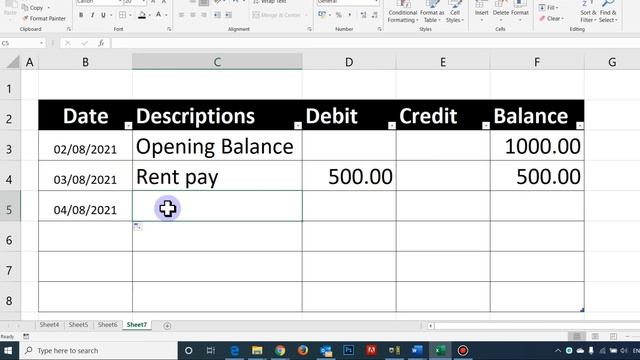Screen dimensions: 640x360
Task: Click the Format cells button
Action: 520,11
